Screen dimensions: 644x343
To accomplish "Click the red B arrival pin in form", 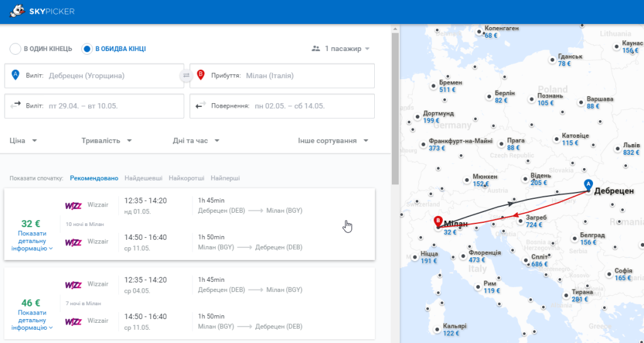I will [201, 75].
